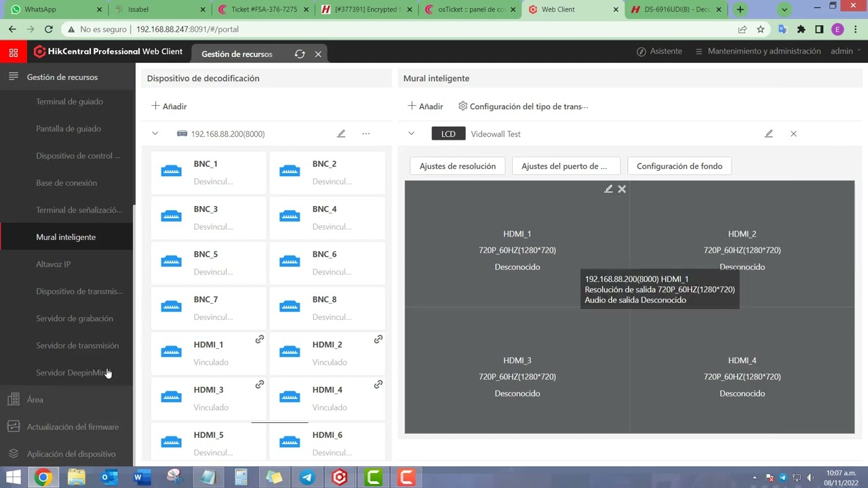Collapse the 192.168.88.200(8000) decoder node
The height and width of the screenshot is (488, 868).
coord(155,134)
